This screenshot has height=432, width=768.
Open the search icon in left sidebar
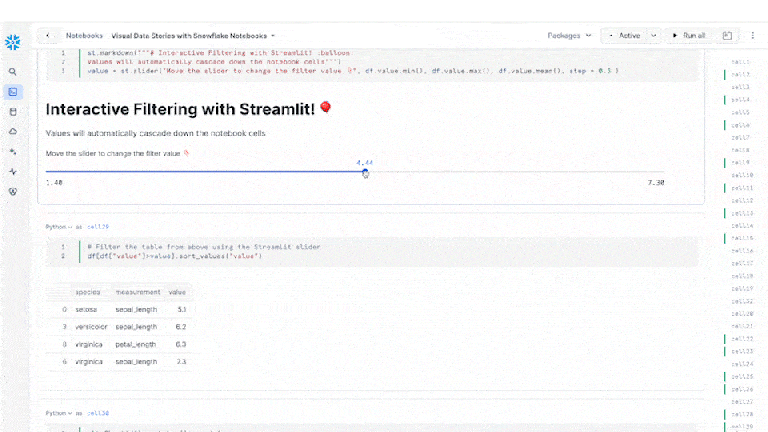[x=13, y=72]
